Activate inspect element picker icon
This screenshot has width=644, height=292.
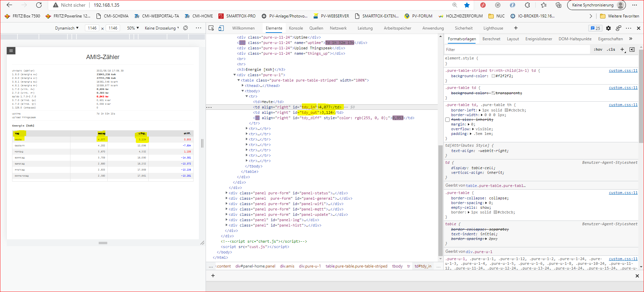click(x=211, y=28)
